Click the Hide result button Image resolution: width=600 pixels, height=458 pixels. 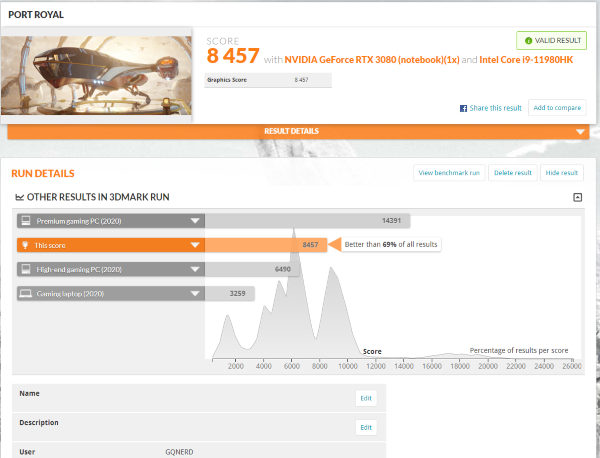pos(562,173)
